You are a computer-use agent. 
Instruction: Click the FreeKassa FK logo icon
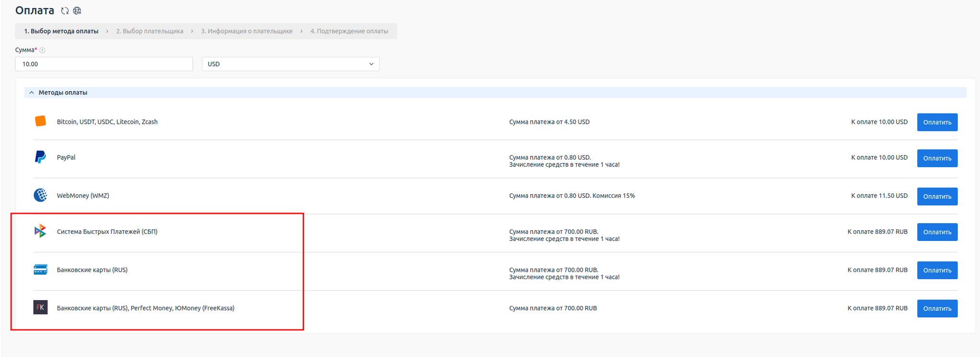click(x=41, y=307)
